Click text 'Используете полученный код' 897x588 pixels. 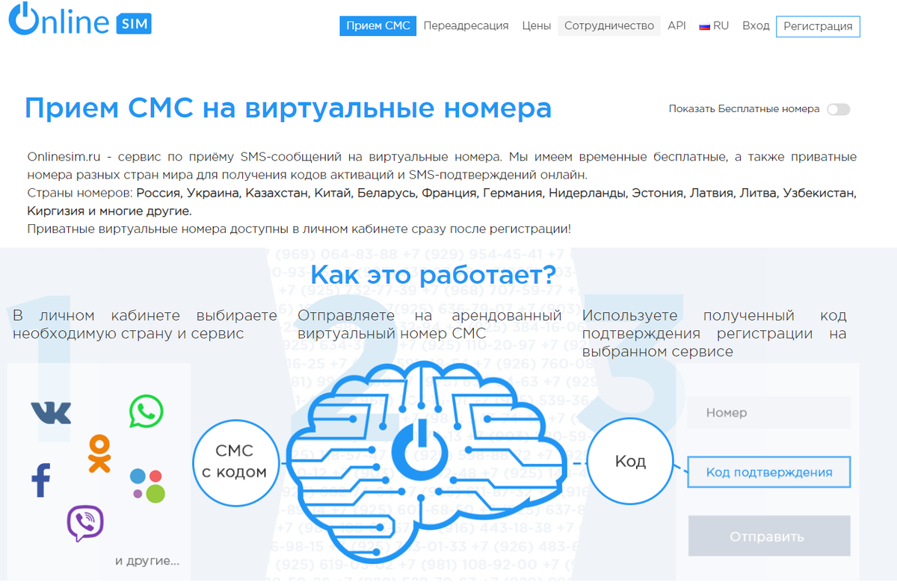tap(715, 316)
